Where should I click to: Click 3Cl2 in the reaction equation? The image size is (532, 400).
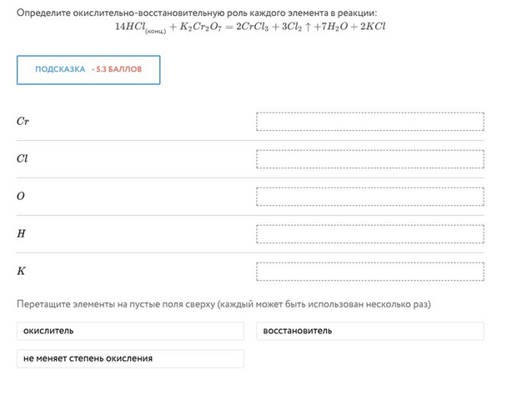tap(292, 27)
